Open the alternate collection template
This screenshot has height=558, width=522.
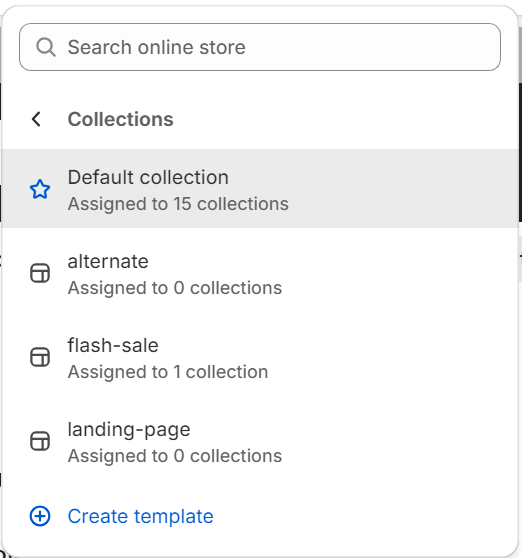pos(260,273)
